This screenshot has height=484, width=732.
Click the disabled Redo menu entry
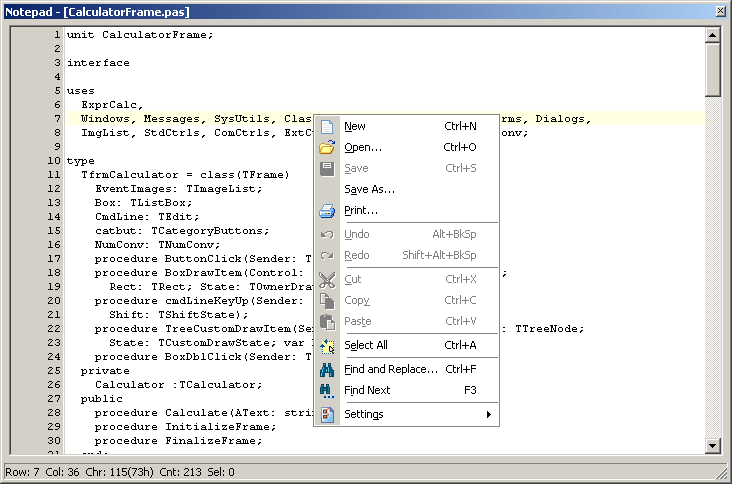click(x=406, y=255)
